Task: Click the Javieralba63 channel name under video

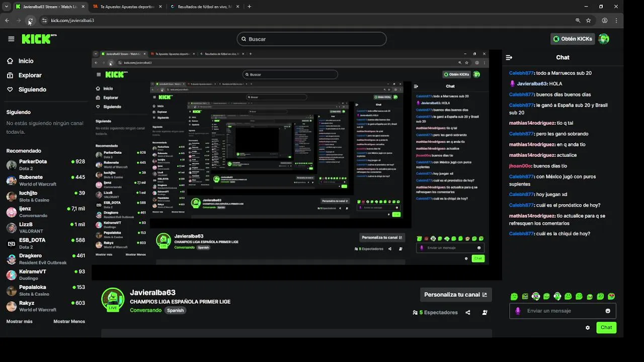Action: coord(152,293)
